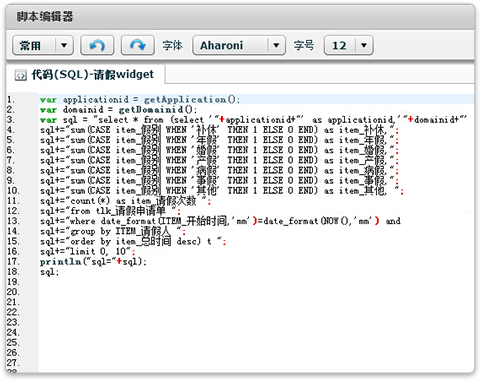
Task: Click the 'where date_format' line
Action: tap(220, 221)
